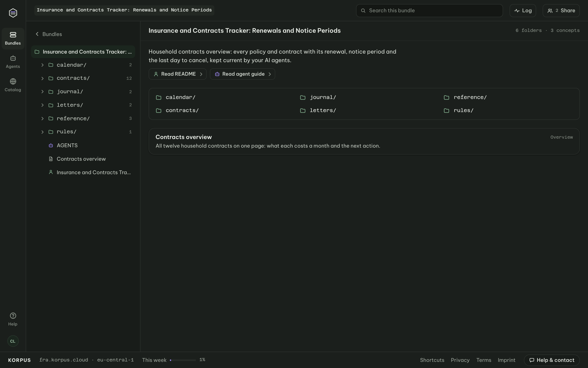The width and height of the screenshot is (588, 368).
Task: Click the Share button
Action: [561, 10]
